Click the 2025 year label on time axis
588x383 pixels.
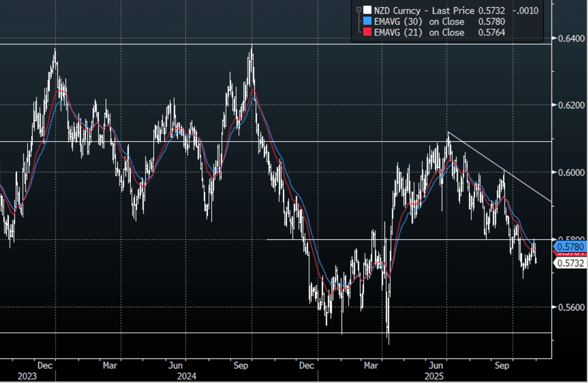[x=434, y=376]
